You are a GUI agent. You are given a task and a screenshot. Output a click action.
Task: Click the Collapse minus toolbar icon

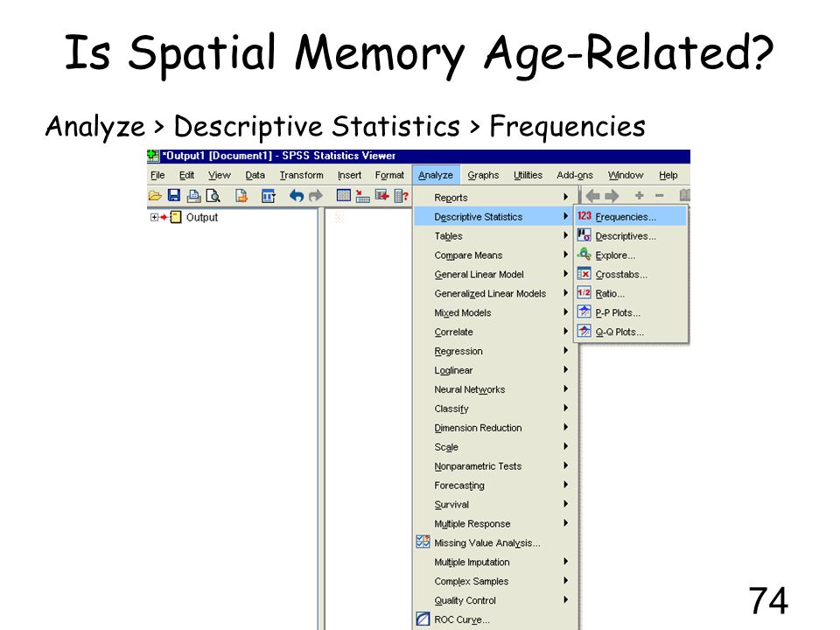pyautogui.click(x=660, y=195)
